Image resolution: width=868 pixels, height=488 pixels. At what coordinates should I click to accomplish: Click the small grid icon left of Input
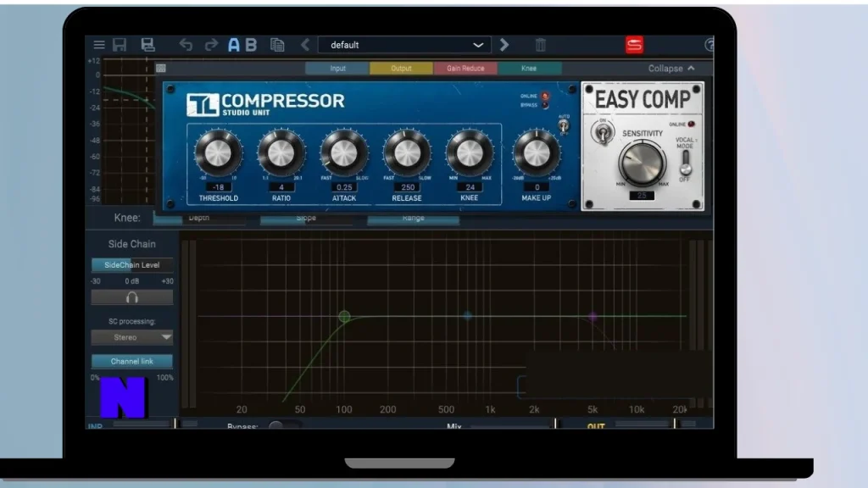coord(161,68)
